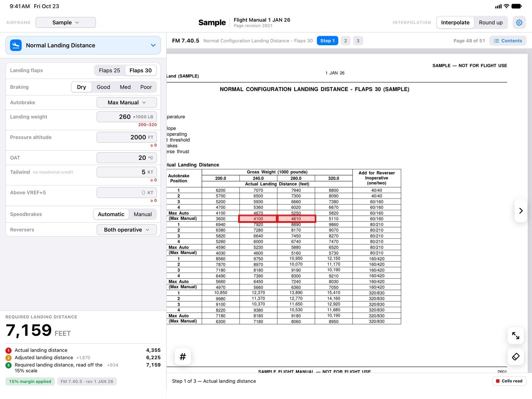Tap the hash (#) page number button
The image size is (532, 399).
pos(183,357)
